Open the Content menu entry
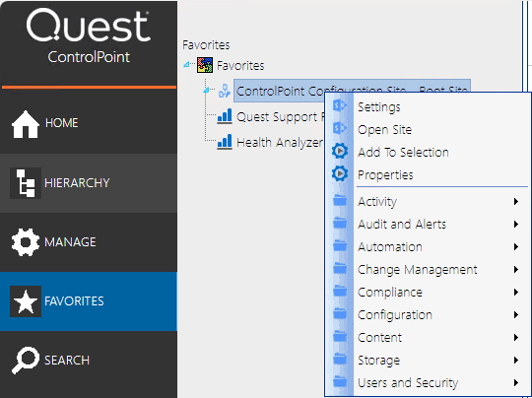Viewport: 532px width, 398px height. [x=428, y=338]
